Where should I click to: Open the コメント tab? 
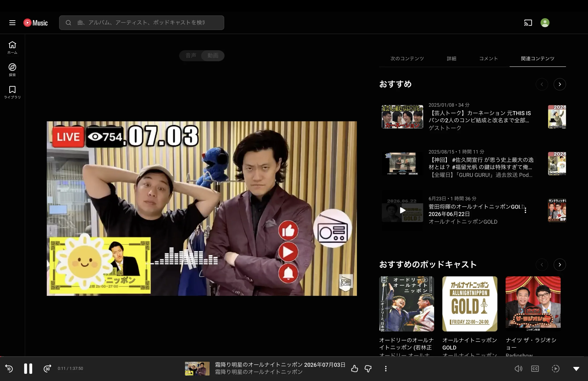click(x=488, y=59)
